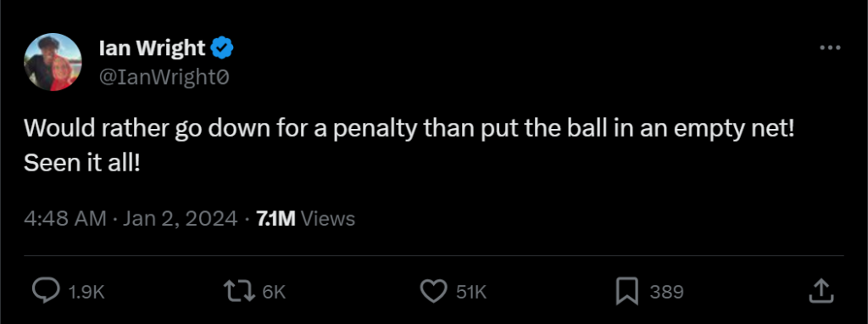Viewport: 868px width, 324px height.
Task: Click the 7.1M view count number
Action: click(275, 219)
